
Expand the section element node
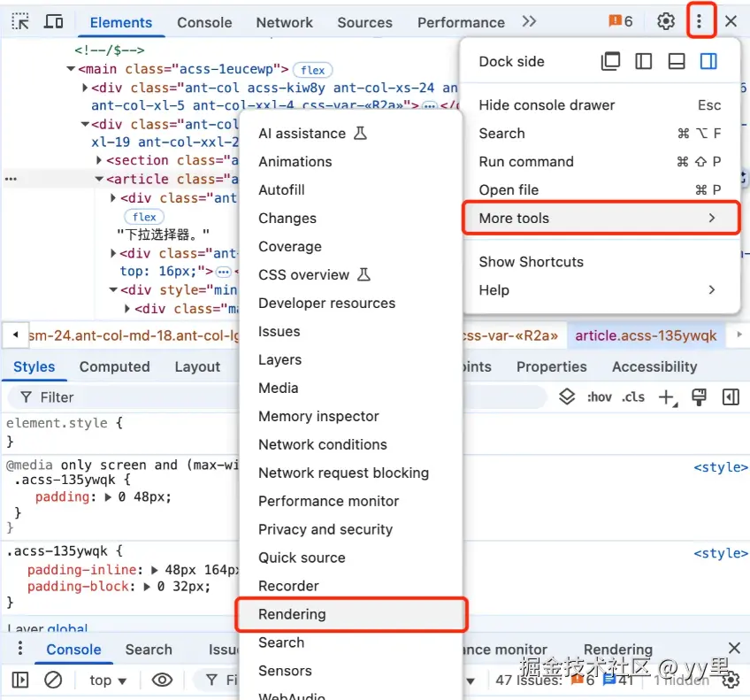point(99,160)
